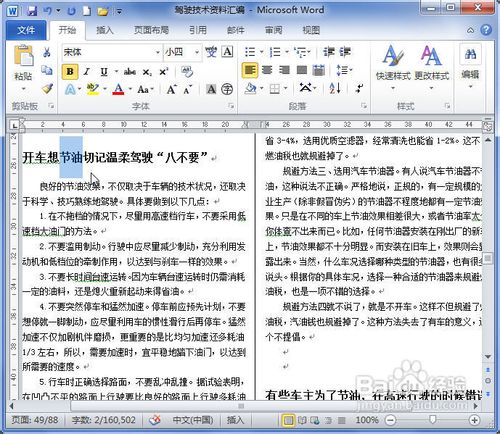Clear formatting with eraser icon
Viewport: 500px width, 434px height.
187,71
